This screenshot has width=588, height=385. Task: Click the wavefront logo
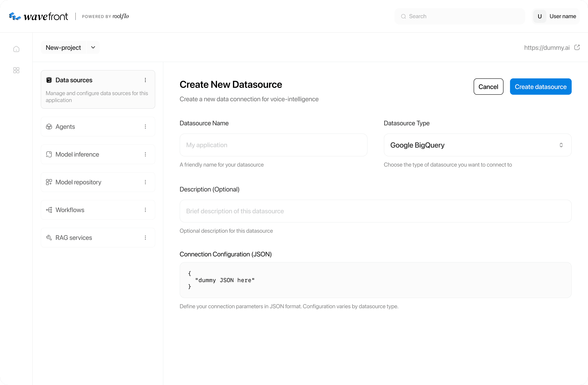coord(39,16)
